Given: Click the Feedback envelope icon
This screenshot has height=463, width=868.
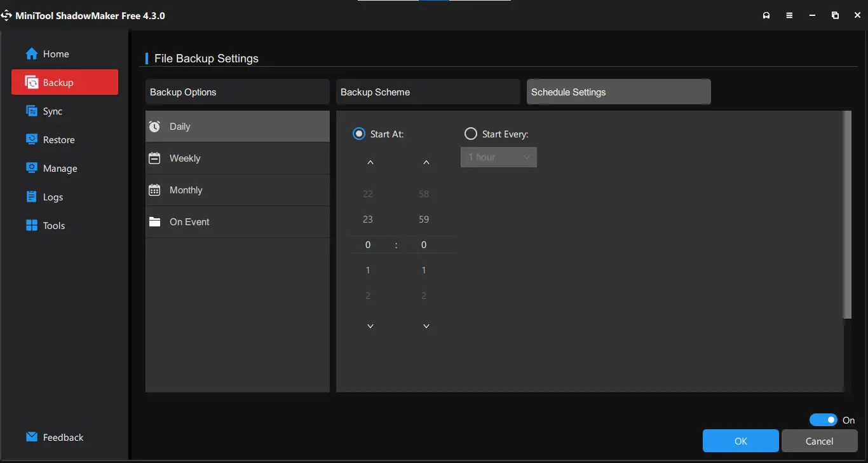Looking at the screenshot, I should (x=32, y=438).
